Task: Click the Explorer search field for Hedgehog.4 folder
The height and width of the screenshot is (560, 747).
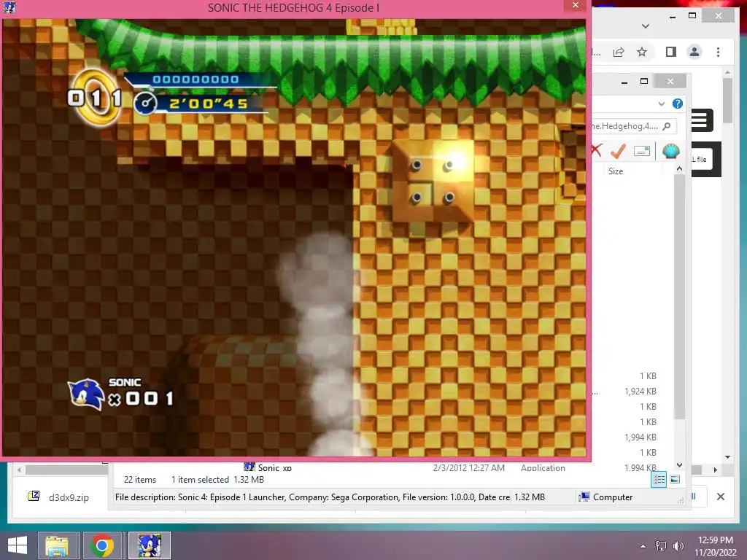Action: click(632, 126)
